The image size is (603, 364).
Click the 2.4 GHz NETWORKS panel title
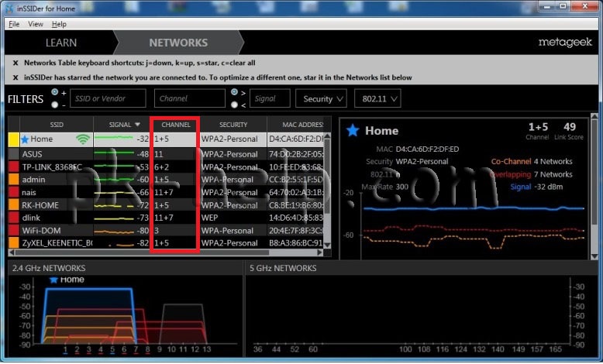pyautogui.click(x=49, y=268)
